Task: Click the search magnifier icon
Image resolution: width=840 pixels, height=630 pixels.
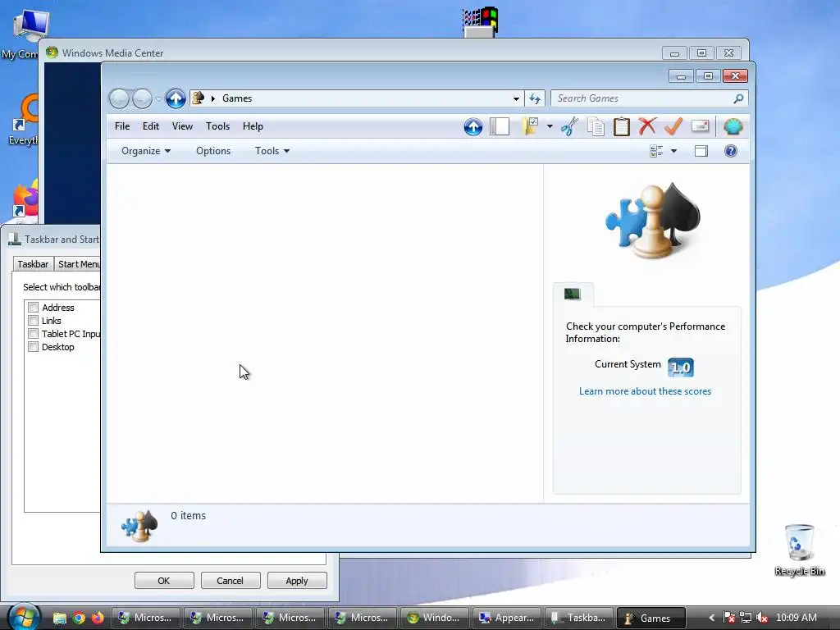Action: click(738, 98)
